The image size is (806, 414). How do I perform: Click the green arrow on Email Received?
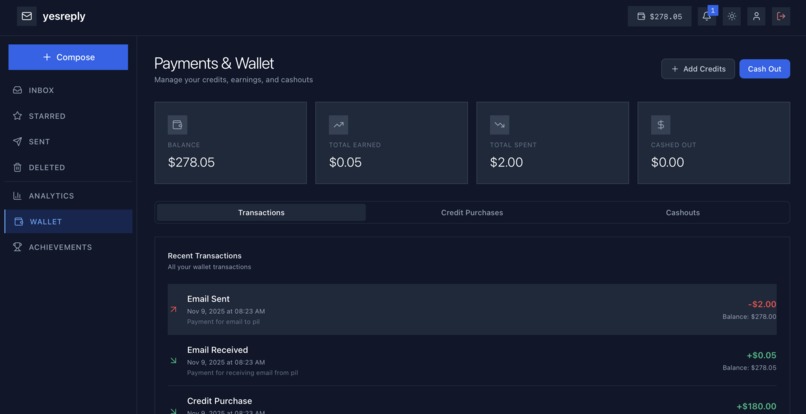click(x=173, y=361)
